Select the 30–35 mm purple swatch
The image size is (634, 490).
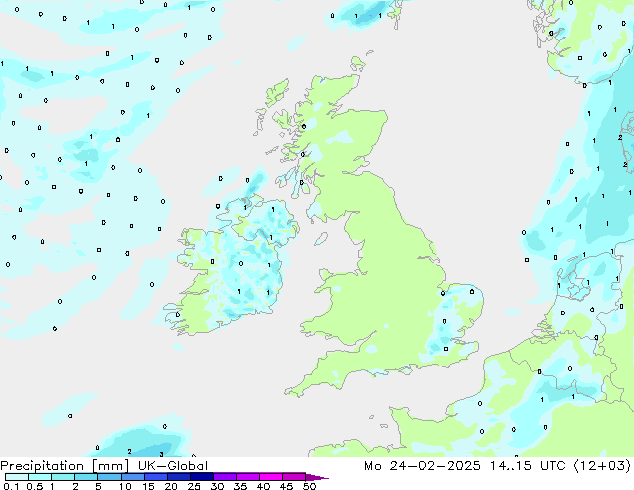point(224,477)
